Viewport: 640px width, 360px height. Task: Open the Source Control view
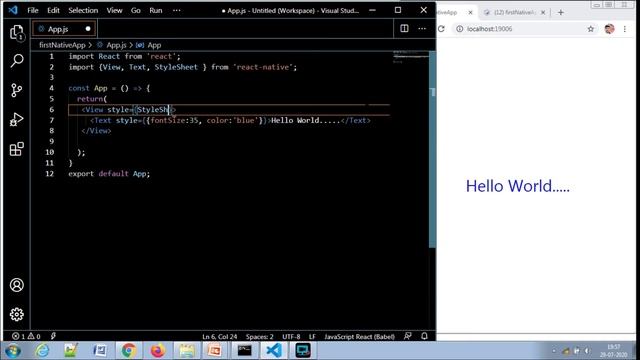tap(17, 90)
